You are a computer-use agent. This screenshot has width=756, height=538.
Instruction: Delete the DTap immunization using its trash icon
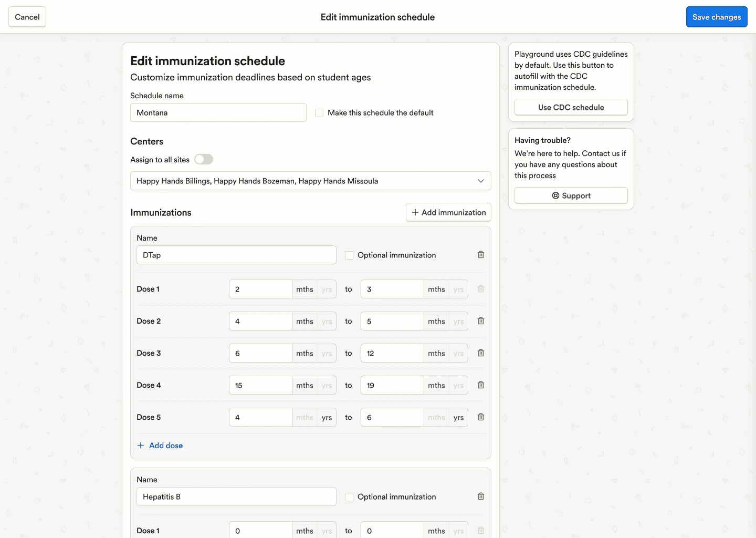480,254
